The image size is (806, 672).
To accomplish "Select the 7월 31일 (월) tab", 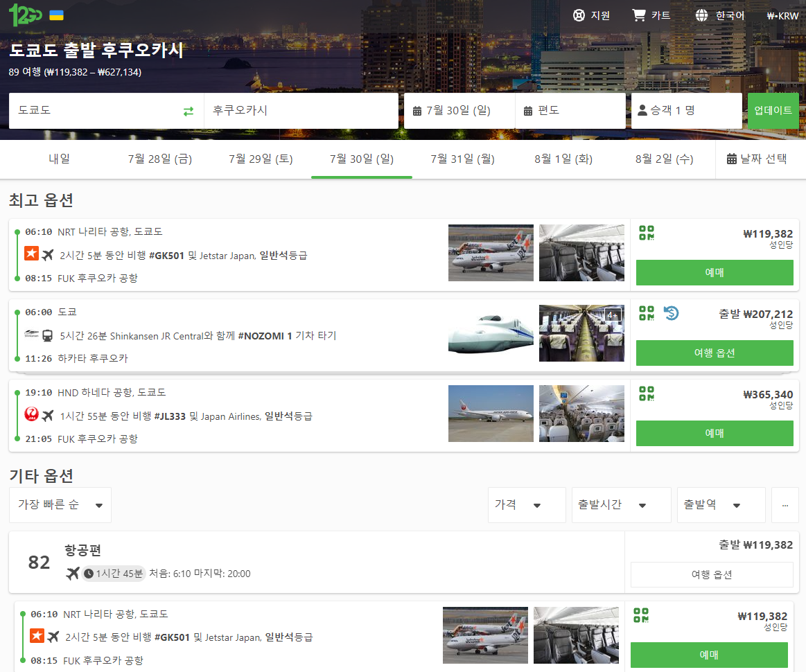I will click(x=462, y=159).
